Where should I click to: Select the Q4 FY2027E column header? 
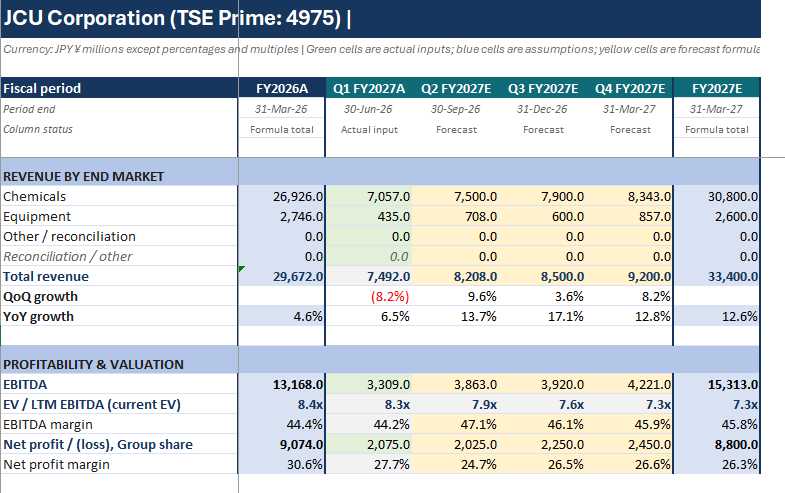tap(630, 88)
